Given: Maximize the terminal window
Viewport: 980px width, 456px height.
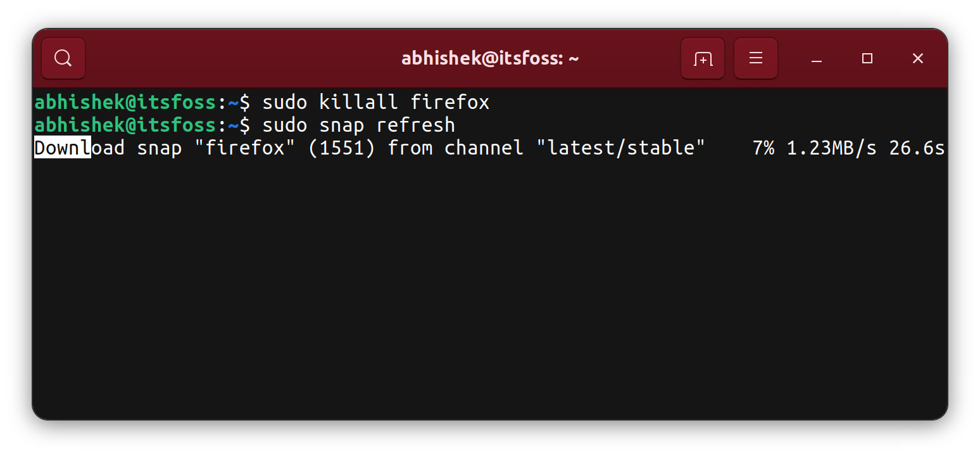Looking at the screenshot, I should pyautogui.click(x=867, y=58).
